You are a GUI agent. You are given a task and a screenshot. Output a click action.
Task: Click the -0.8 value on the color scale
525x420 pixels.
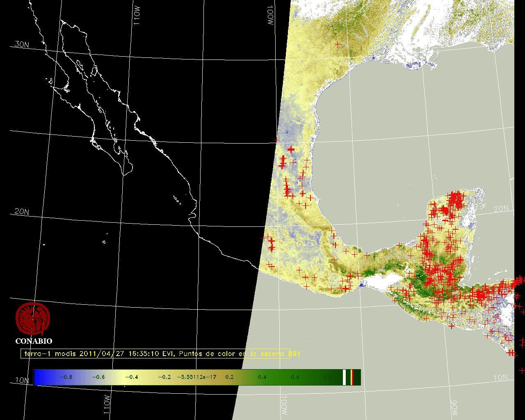(66, 377)
